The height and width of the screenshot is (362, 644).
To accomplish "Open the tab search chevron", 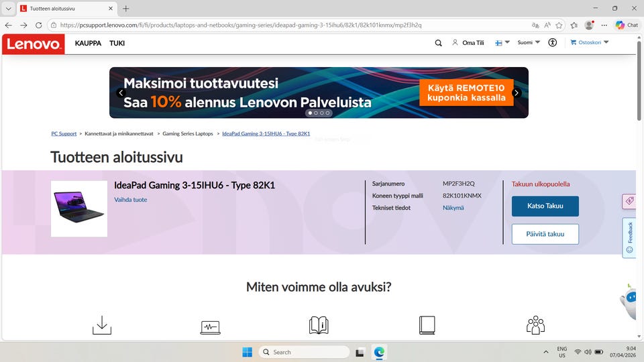I will tap(8, 8).
